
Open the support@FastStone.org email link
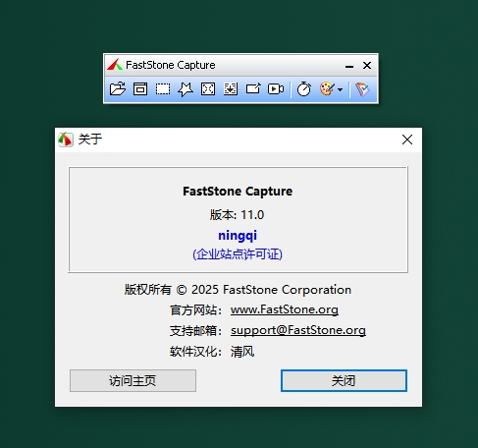[298, 330]
